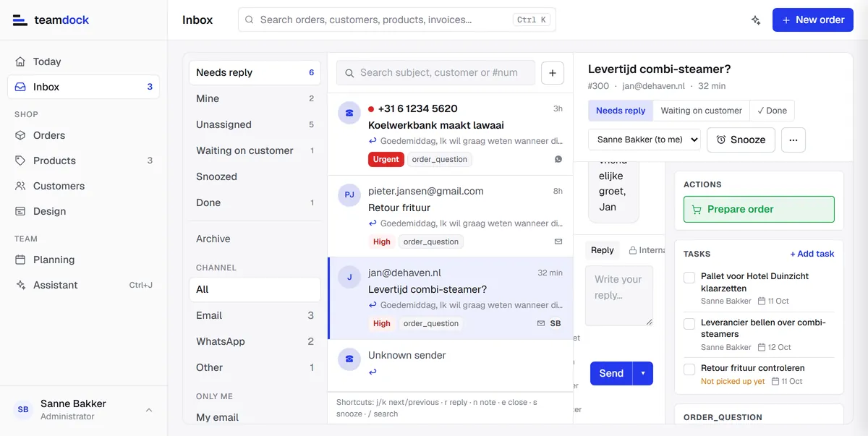Click the Planning calendar icon
This screenshot has height=436, width=868.
coord(20,260)
